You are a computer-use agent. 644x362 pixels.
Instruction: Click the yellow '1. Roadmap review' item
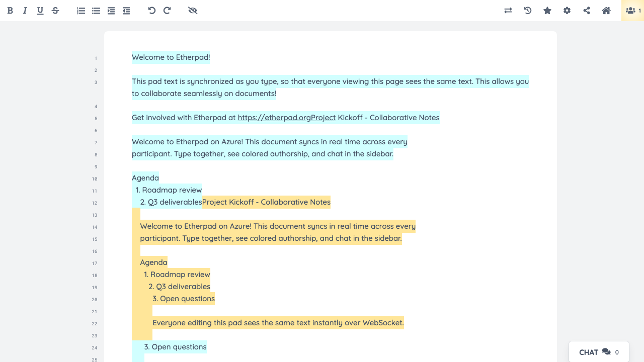tap(177, 275)
